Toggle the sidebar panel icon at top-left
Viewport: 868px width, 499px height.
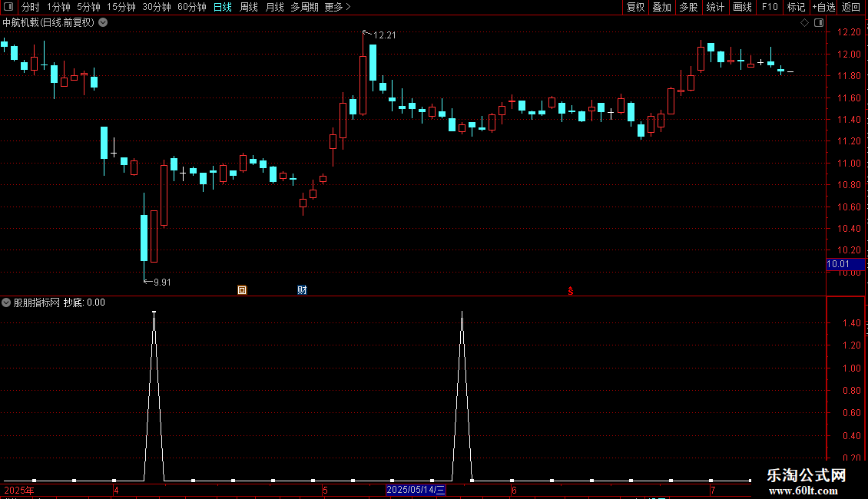click(x=8, y=7)
